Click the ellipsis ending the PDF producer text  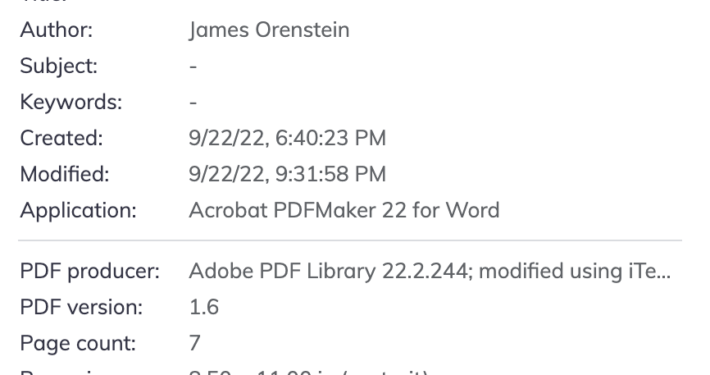[664, 276]
